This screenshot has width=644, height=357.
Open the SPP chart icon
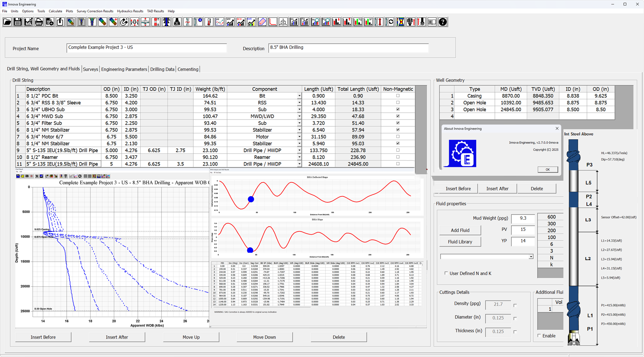pos(230,22)
